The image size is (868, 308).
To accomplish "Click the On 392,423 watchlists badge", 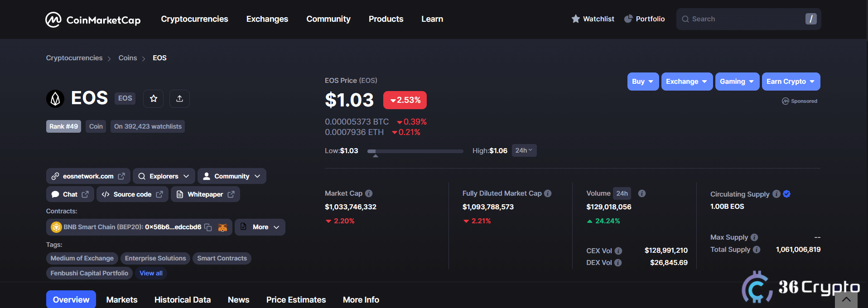I will point(148,126).
